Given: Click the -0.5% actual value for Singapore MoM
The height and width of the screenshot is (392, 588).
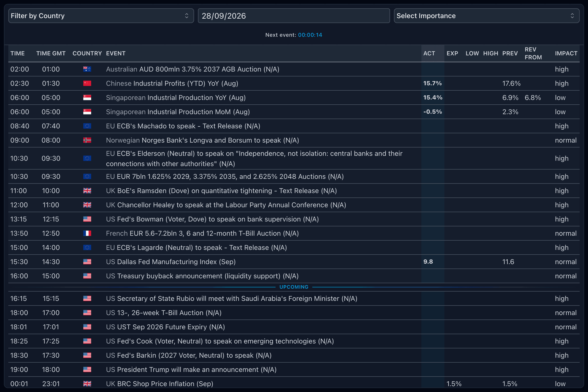Looking at the screenshot, I should coord(432,112).
